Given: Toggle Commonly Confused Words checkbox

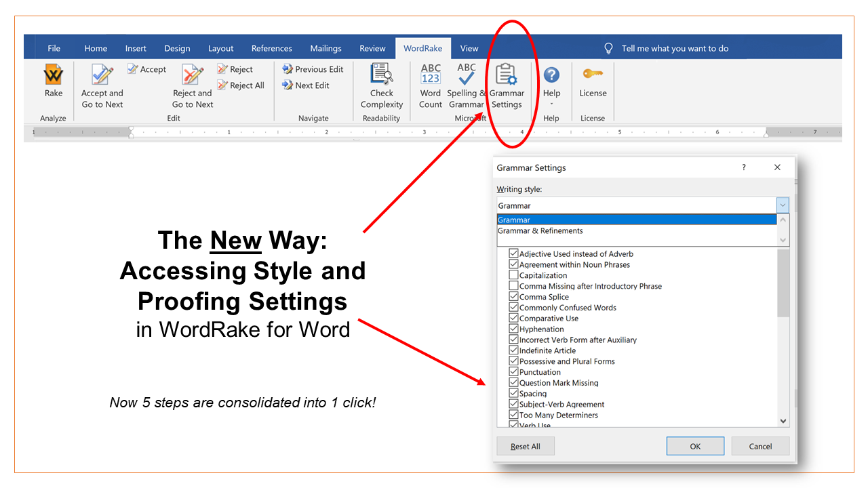Looking at the screenshot, I should click(x=513, y=307).
